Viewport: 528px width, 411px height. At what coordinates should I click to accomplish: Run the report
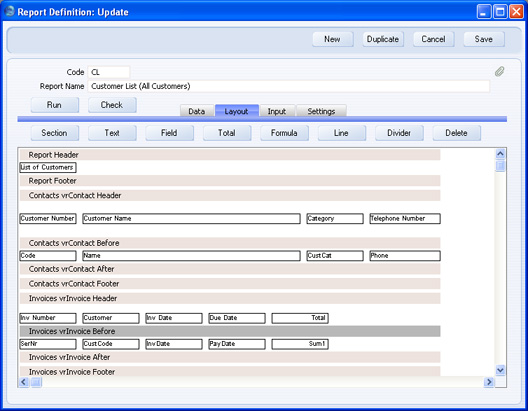[55, 105]
